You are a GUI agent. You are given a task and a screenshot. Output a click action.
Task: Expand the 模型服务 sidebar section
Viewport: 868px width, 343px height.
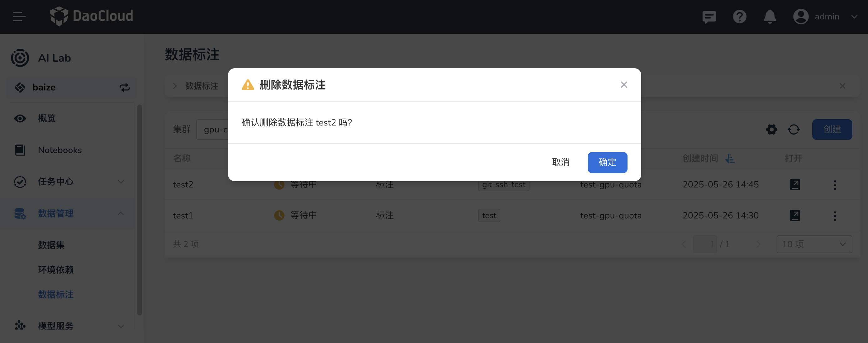(56, 325)
